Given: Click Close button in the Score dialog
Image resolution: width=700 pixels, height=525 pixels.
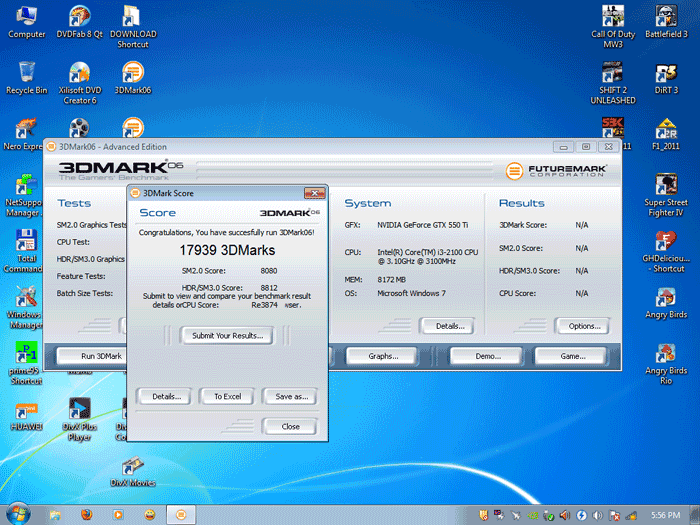Looking at the screenshot, I should tap(290, 427).
